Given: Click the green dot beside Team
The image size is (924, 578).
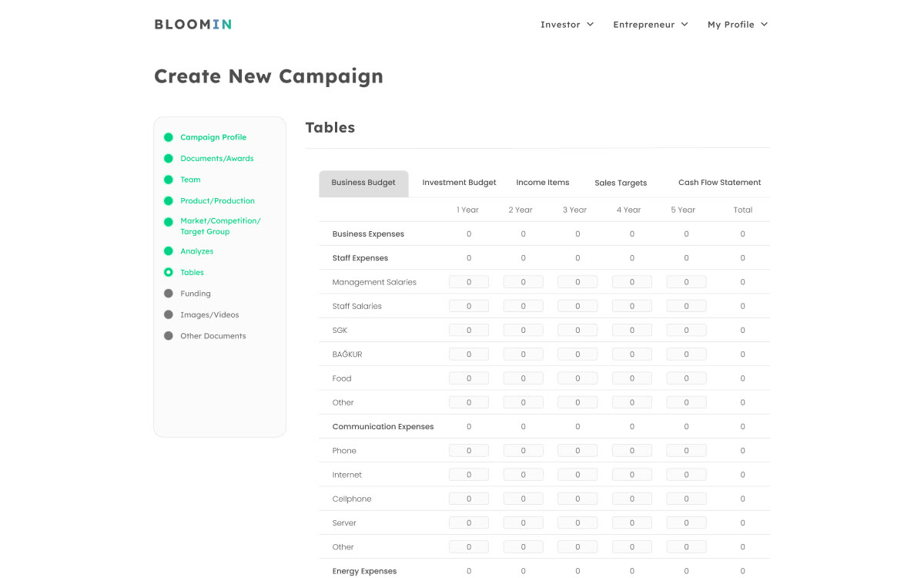Looking at the screenshot, I should coord(169,180).
